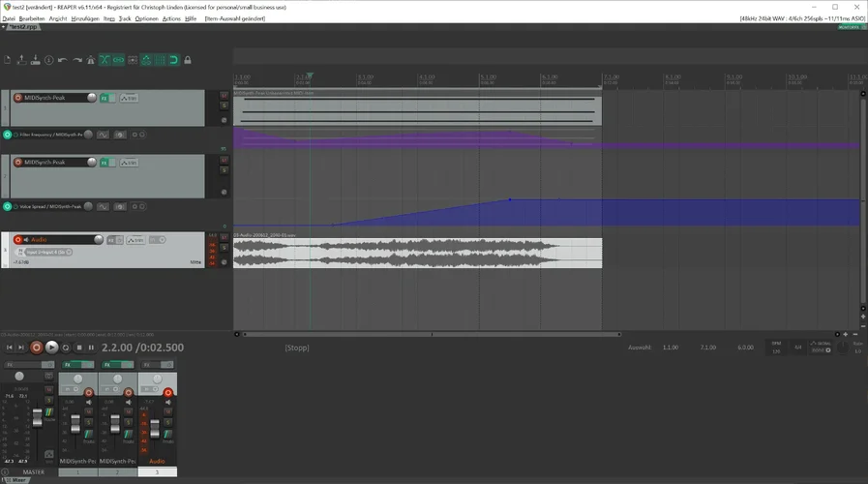The height and width of the screenshot is (484, 868).
Task: Adjust Filter Frequency envelope knob
Action: click(x=88, y=134)
